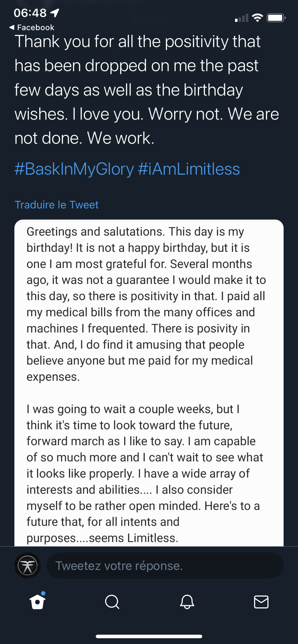
Task: Tap the location arrow next to clock
Action: point(55,13)
